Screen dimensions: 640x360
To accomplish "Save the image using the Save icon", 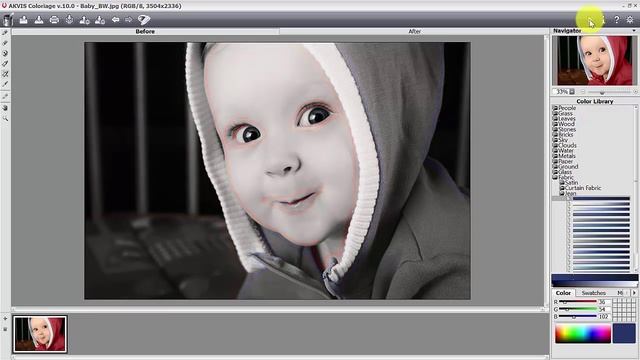I will [39, 20].
